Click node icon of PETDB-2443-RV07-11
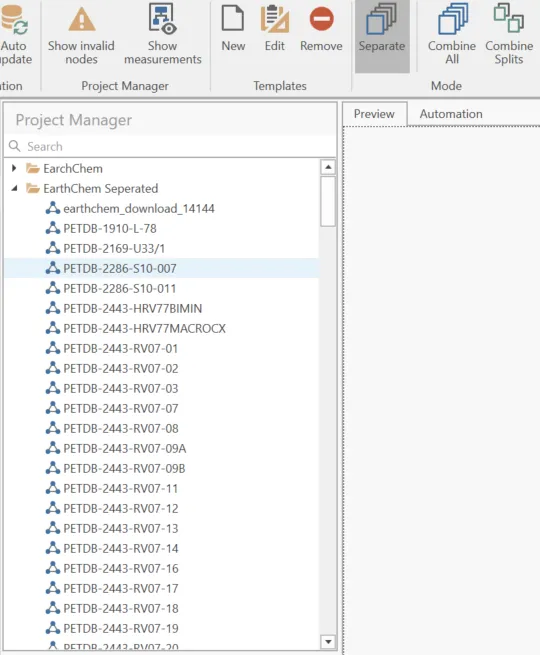The height and width of the screenshot is (655, 540). point(53,488)
